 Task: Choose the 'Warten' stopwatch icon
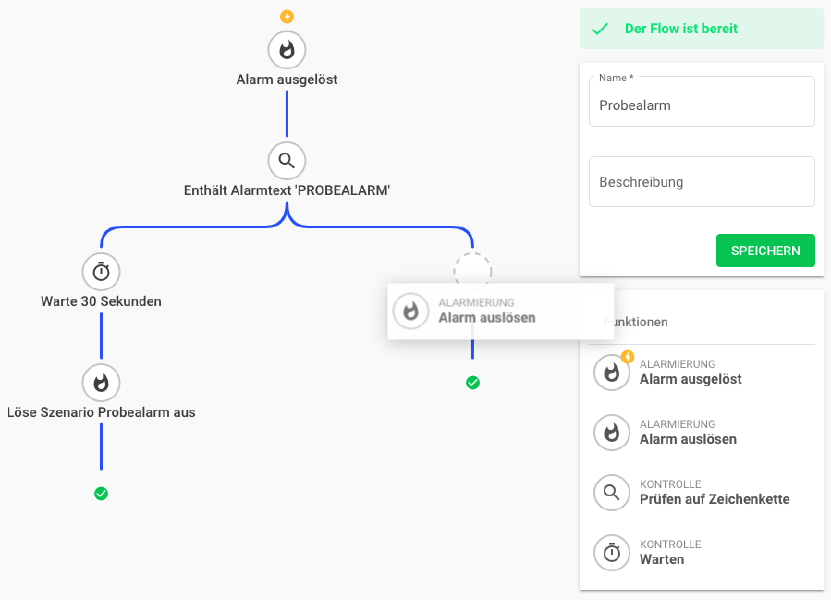612,552
